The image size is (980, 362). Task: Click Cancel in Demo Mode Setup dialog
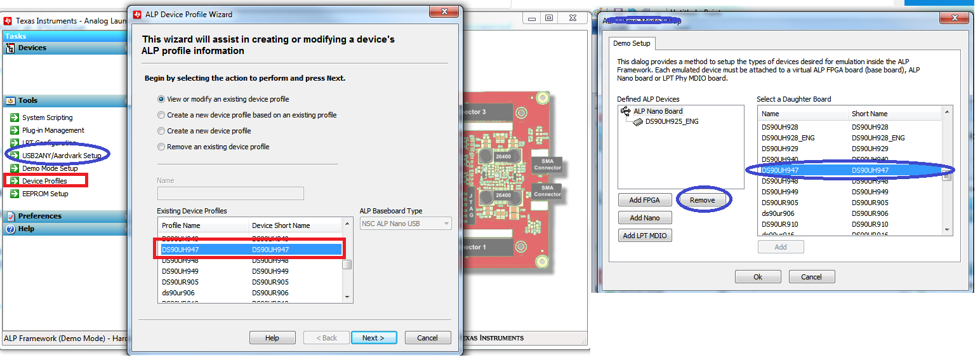(x=812, y=277)
